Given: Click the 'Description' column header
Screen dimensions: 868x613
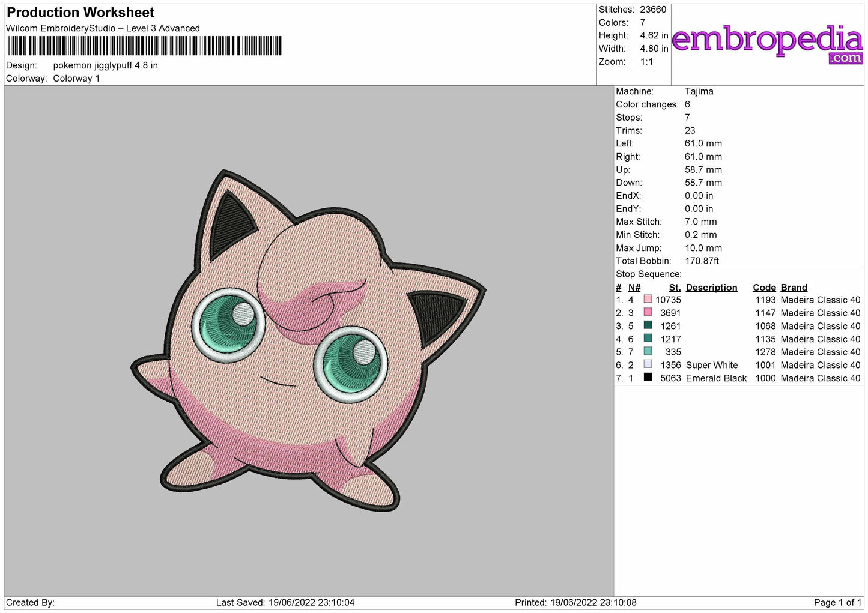Looking at the screenshot, I should click(x=712, y=288).
